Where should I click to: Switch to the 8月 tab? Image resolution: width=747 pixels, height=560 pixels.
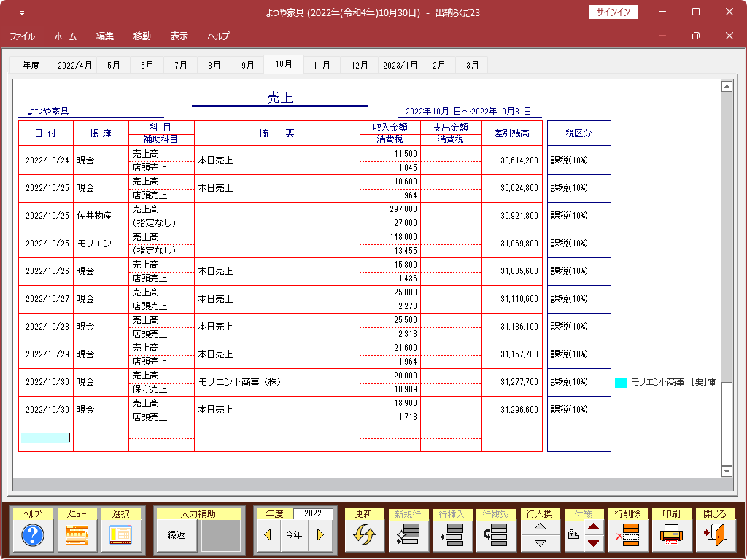pyautogui.click(x=214, y=65)
